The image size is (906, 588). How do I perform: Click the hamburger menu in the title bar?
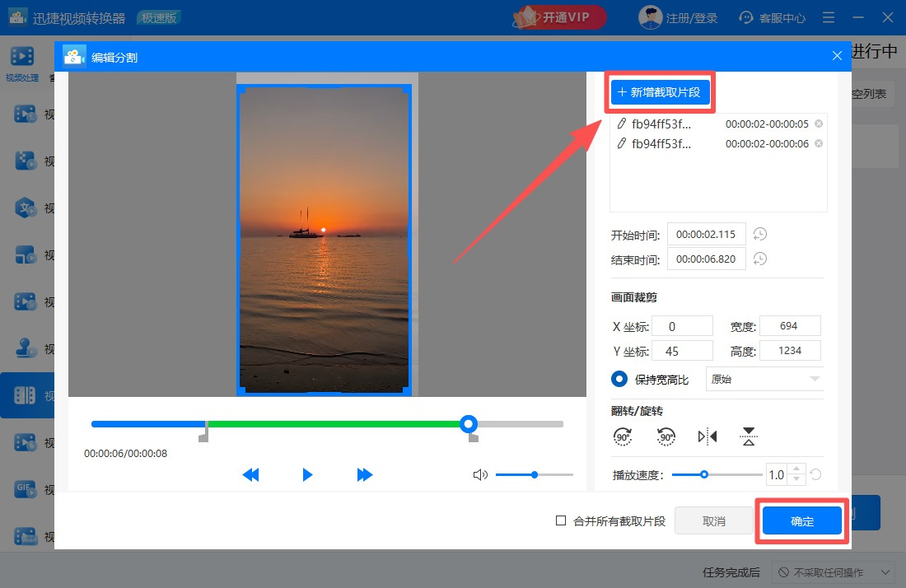(x=829, y=16)
